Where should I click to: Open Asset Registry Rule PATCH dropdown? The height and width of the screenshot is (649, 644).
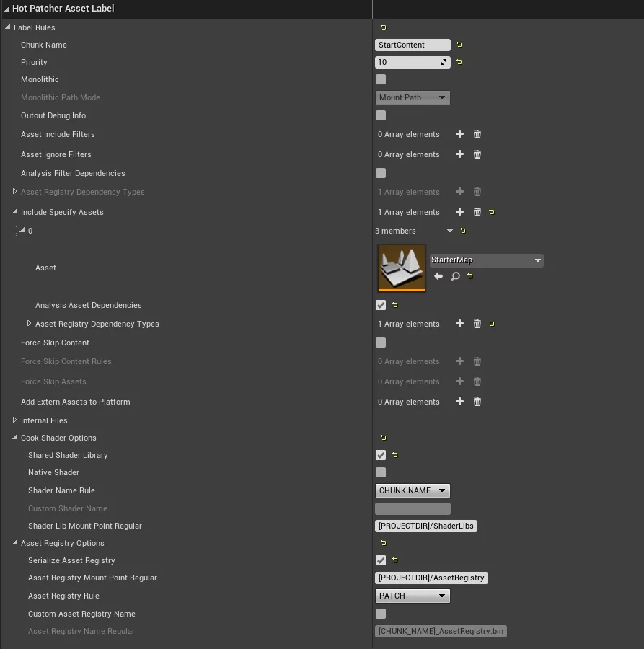click(413, 596)
